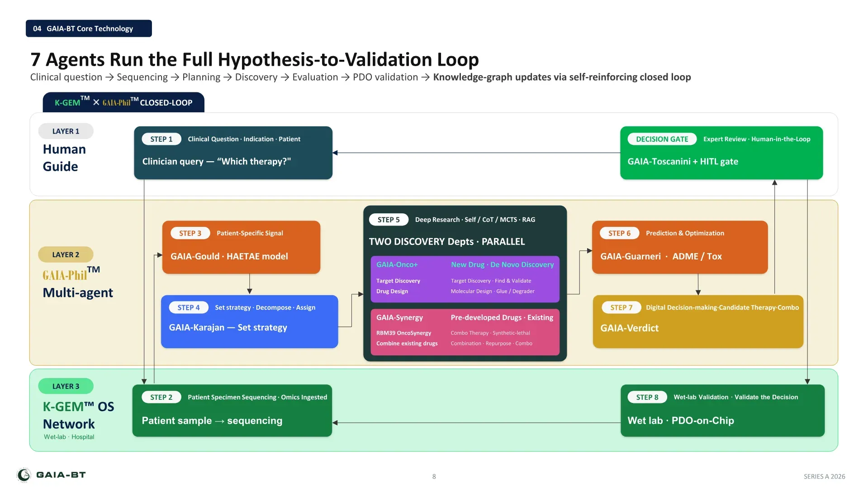Screen dimensions: 868x489
Task: Select 'RBM39 OncoSynergy' text
Action: click(x=404, y=333)
